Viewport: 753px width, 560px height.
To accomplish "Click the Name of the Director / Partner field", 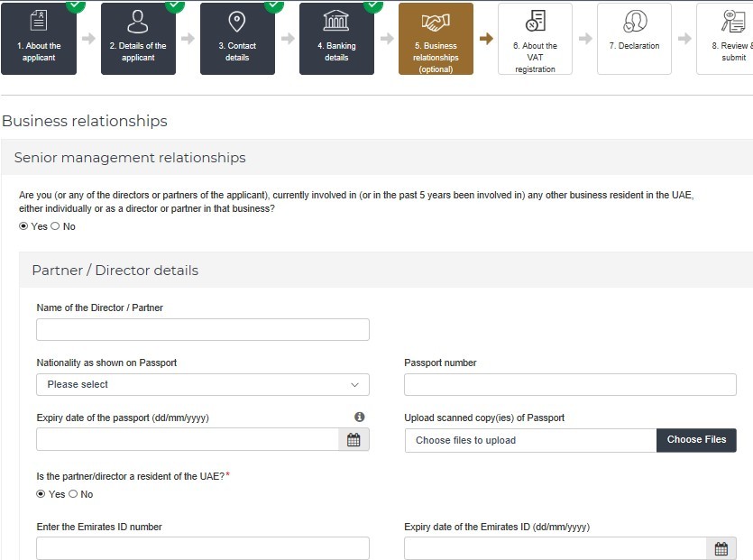I will (203, 329).
